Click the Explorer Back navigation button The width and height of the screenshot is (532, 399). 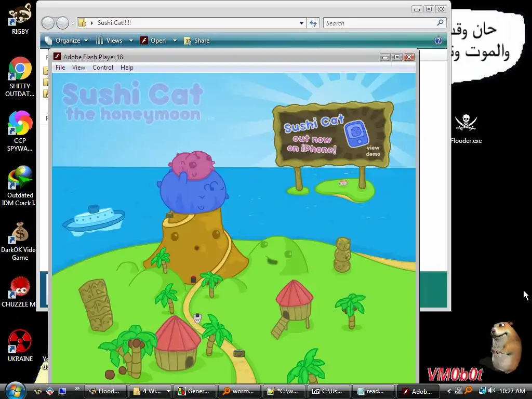(48, 23)
